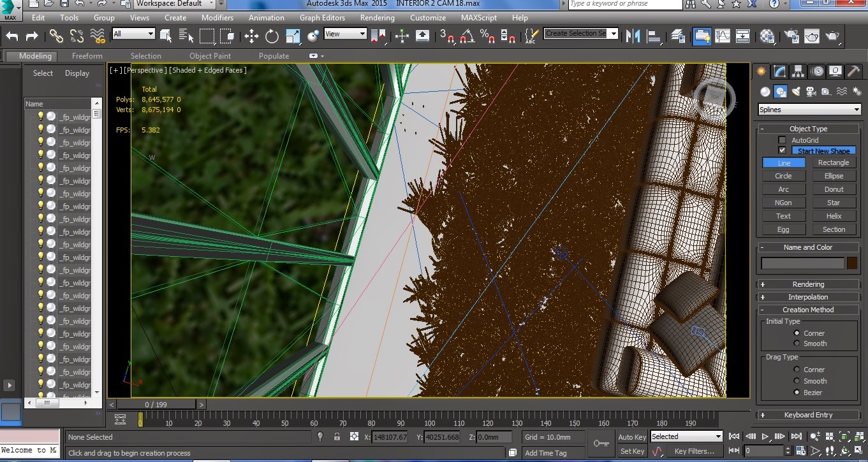Screen dimensions: 868x462
Task: Activate the Line shape button
Action: click(x=783, y=162)
